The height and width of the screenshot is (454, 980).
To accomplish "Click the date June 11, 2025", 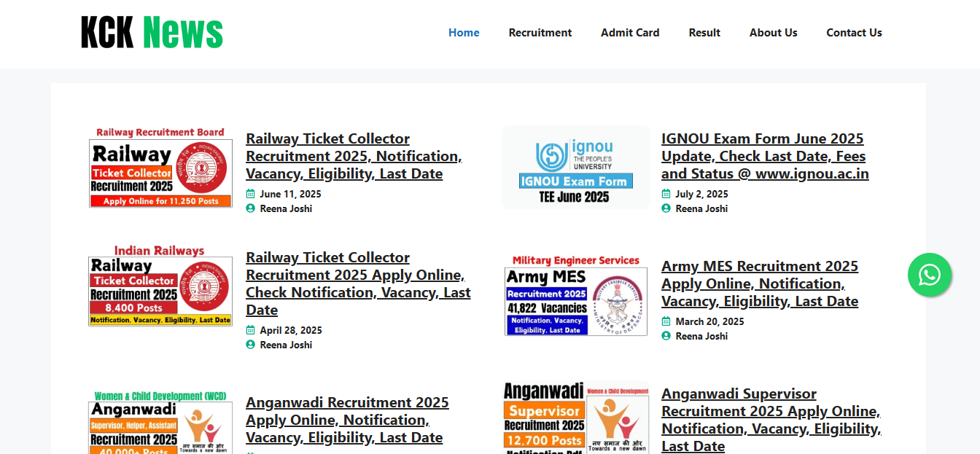I will click(290, 194).
